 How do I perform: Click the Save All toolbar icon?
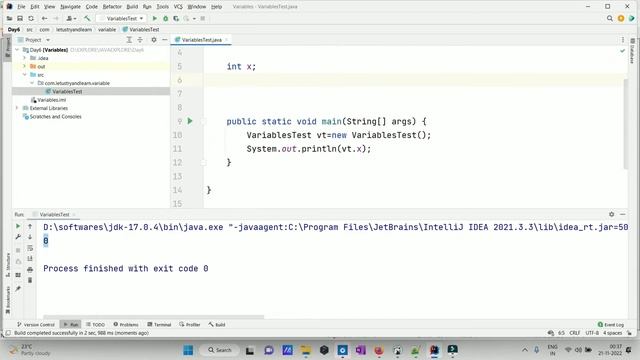[x=20, y=18]
